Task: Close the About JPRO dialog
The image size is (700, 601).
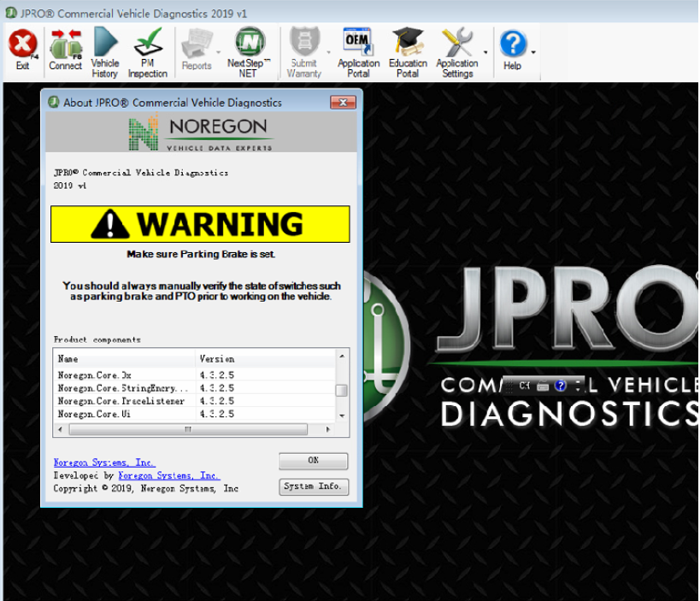Action: click(x=343, y=103)
